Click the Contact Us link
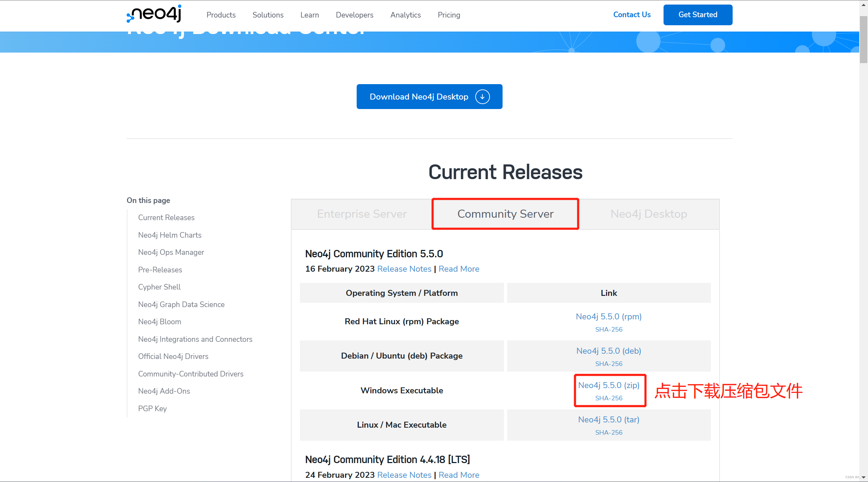 (x=631, y=15)
